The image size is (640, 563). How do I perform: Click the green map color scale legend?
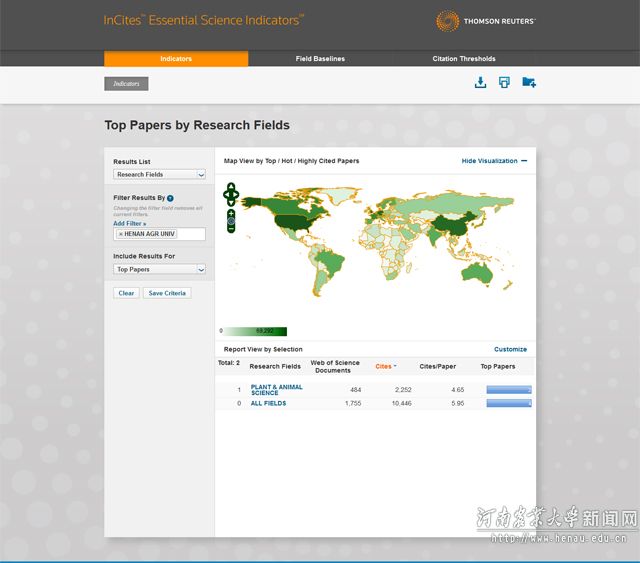(255, 331)
